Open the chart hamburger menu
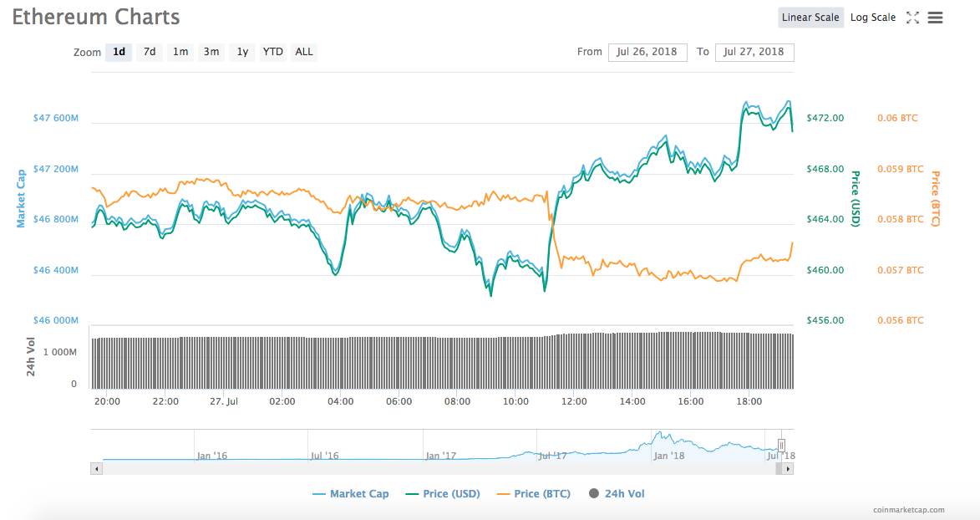This screenshot has height=520, width=980. 935,18
